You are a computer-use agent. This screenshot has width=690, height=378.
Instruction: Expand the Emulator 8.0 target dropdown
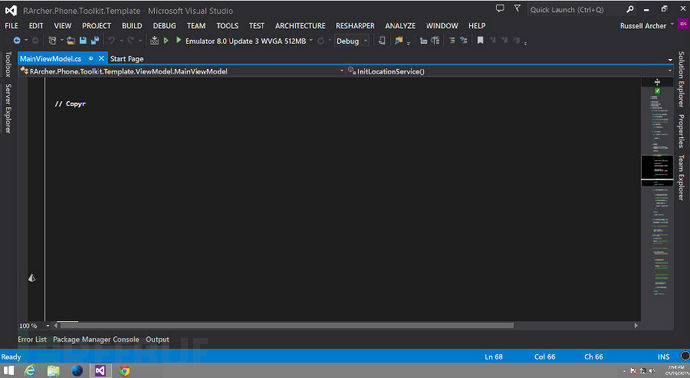click(x=311, y=40)
